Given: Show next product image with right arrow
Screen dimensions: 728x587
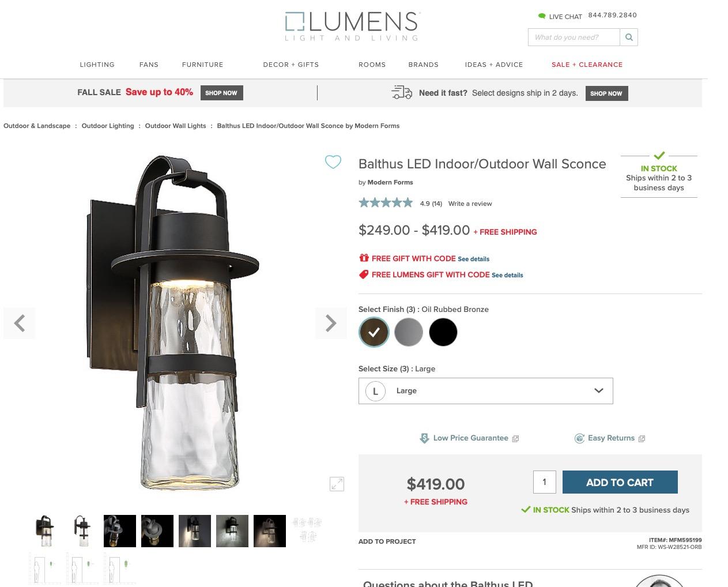Looking at the screenshot, I should tap(331, 323).
